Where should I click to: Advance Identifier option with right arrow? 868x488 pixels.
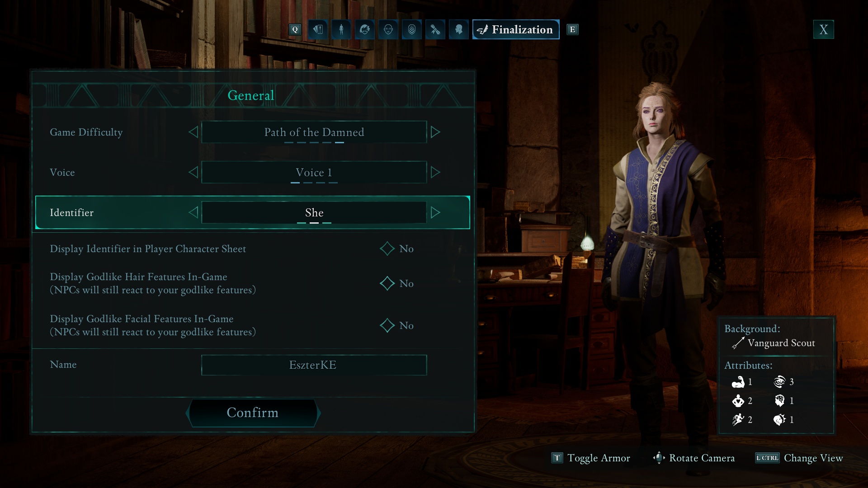(435, 212)
